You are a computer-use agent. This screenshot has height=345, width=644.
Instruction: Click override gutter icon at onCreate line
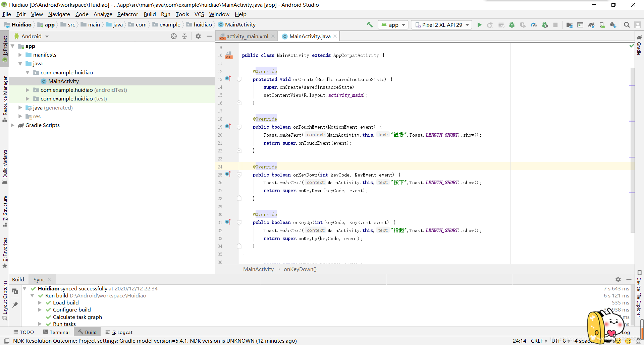click(x=228, y=79)
